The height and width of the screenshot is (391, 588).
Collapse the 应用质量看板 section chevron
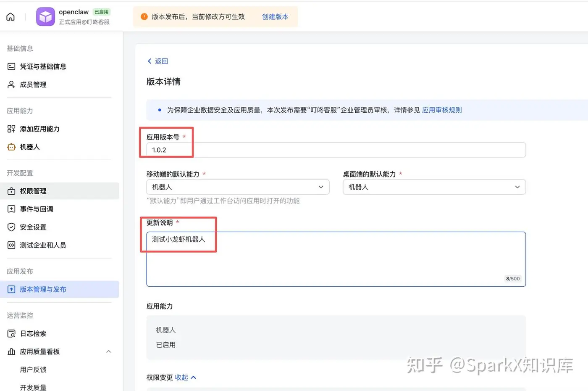click(x=109, y=351)
